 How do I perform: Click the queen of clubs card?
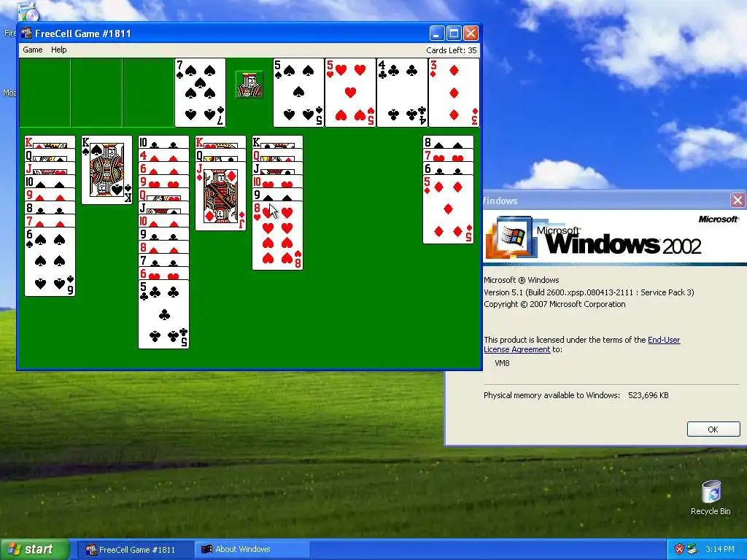pyautogui.click(x=220, y=155)
